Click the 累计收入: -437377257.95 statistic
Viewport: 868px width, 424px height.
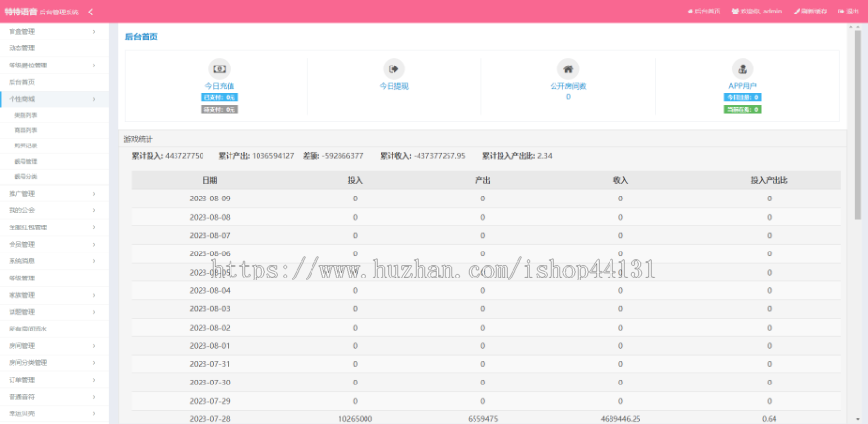422,156
